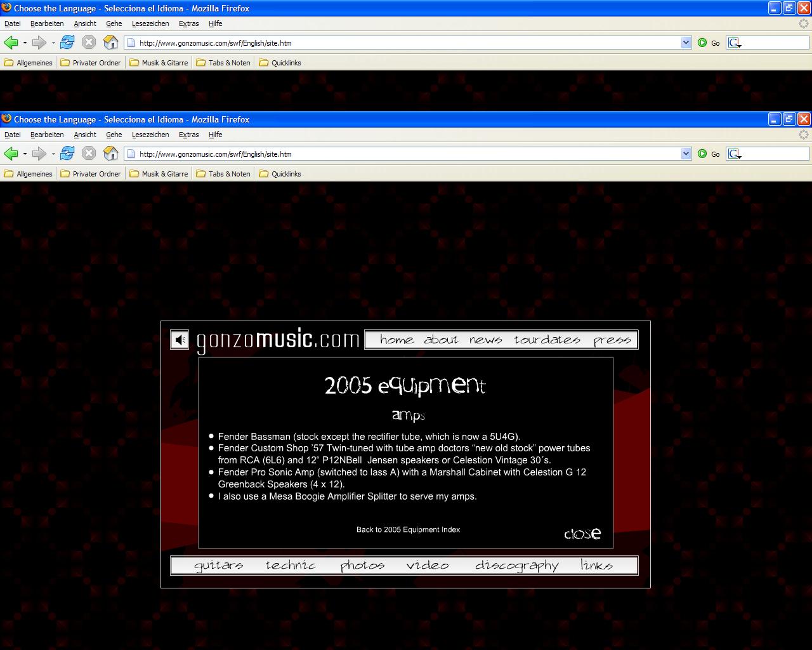Open Allgemeines bookmark folder in front window
Viewport: 812px width, 650px height.
[28, 174]
